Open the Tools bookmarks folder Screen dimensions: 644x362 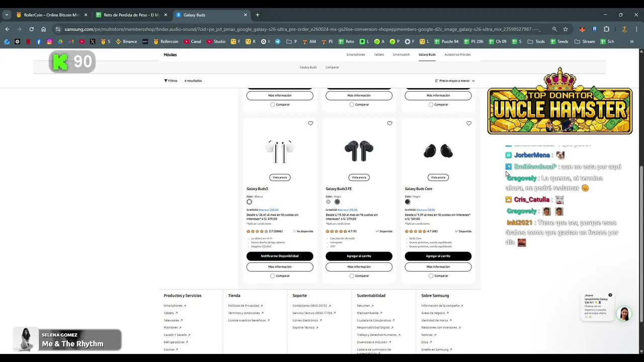point(536,42)
